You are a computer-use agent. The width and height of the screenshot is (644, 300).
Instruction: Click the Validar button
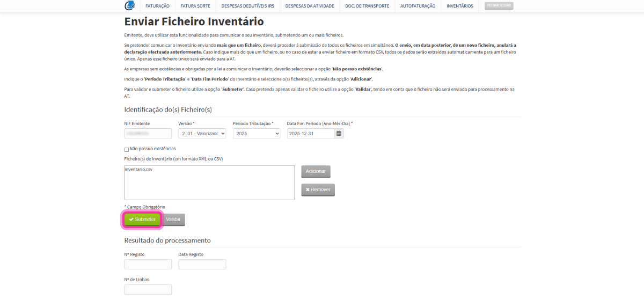(173, 219)
